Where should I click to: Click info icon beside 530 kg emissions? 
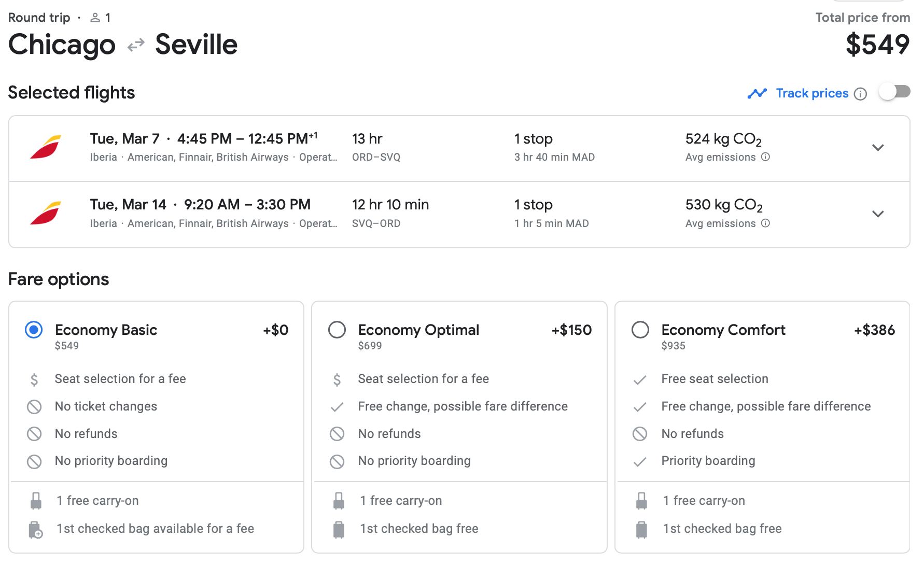(765, 223)
